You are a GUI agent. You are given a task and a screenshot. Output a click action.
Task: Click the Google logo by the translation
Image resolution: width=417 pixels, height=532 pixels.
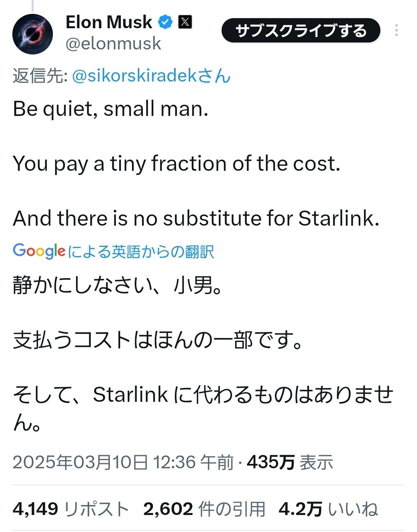(39, 251)
